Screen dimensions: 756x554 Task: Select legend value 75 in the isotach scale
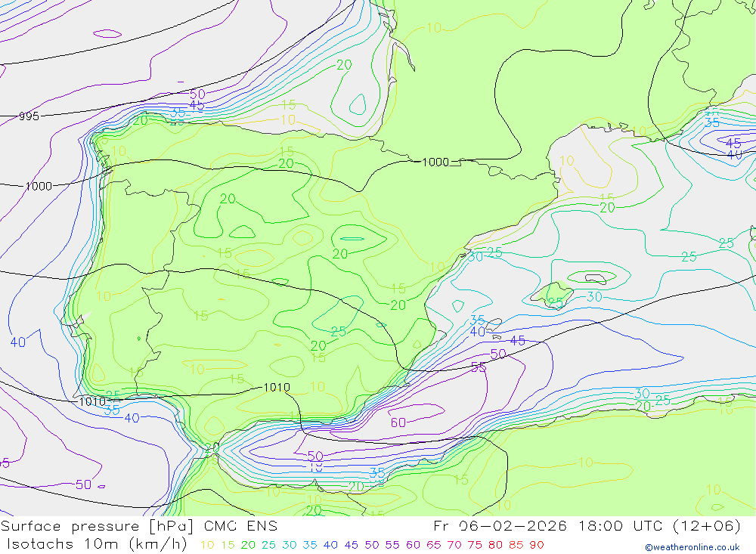[x=475, y=545]
